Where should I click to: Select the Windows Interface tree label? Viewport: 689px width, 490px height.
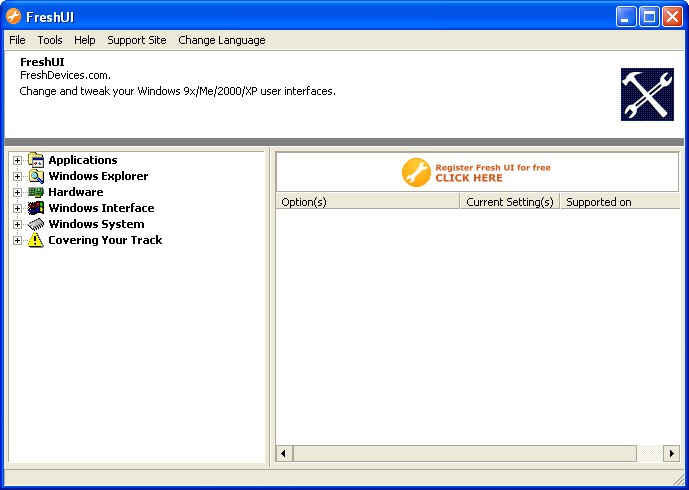pyautogui.click(x=101, y=208)
